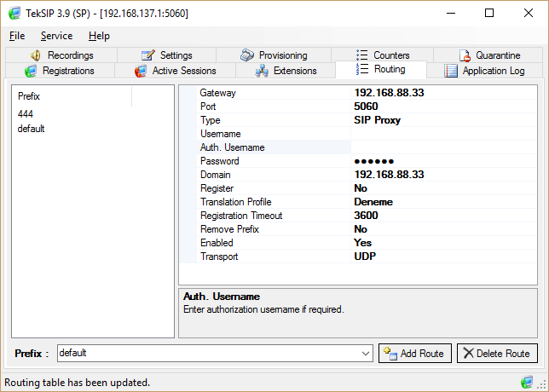Select the Domain value 192.168.88.33
549x392 pixels.
tap(389, 175)
